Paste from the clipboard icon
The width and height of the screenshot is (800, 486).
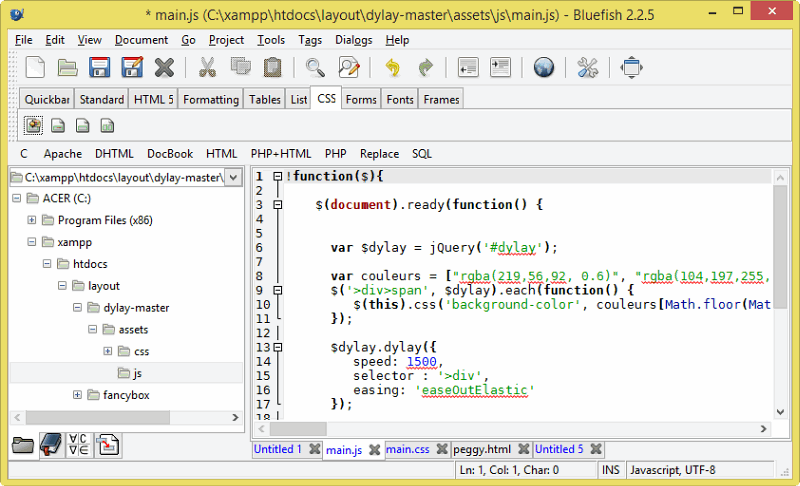point(272,67)
